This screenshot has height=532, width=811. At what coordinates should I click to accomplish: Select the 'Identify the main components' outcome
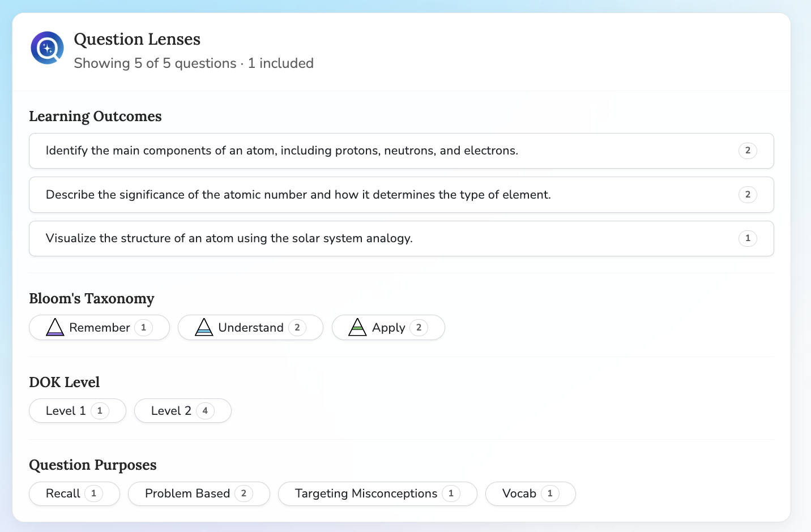[x=402, y=151]
